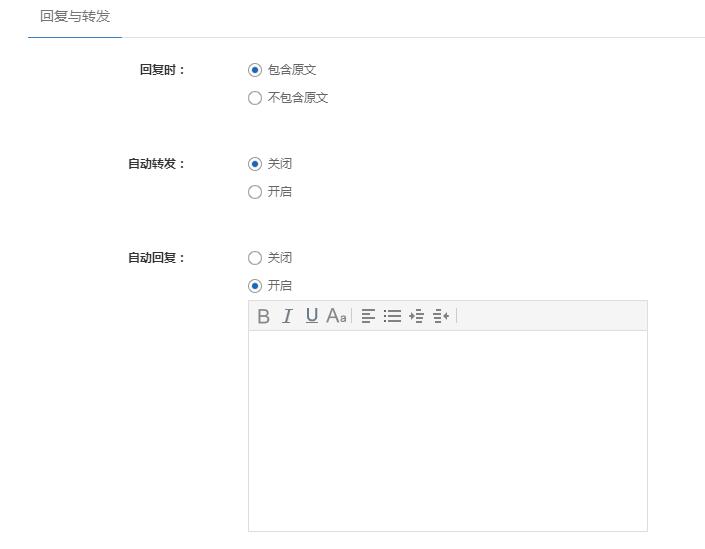
Task: Click the text alignment icon
Action: 368,316
